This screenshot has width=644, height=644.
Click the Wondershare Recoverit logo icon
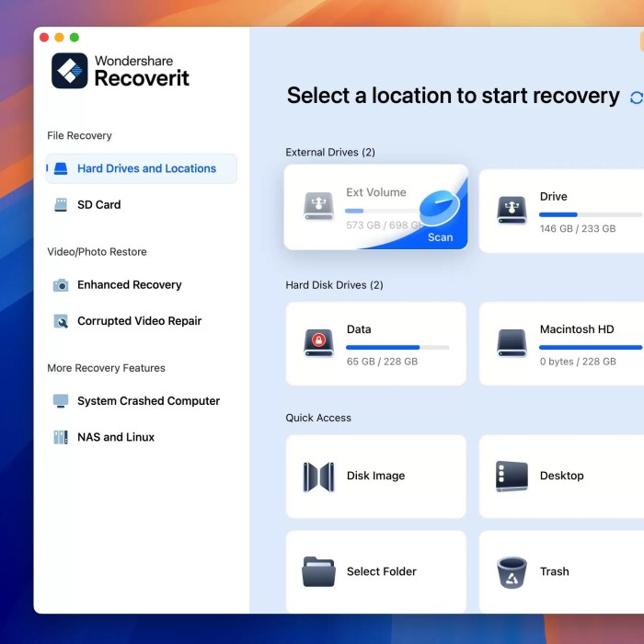[x=69, y=70]
